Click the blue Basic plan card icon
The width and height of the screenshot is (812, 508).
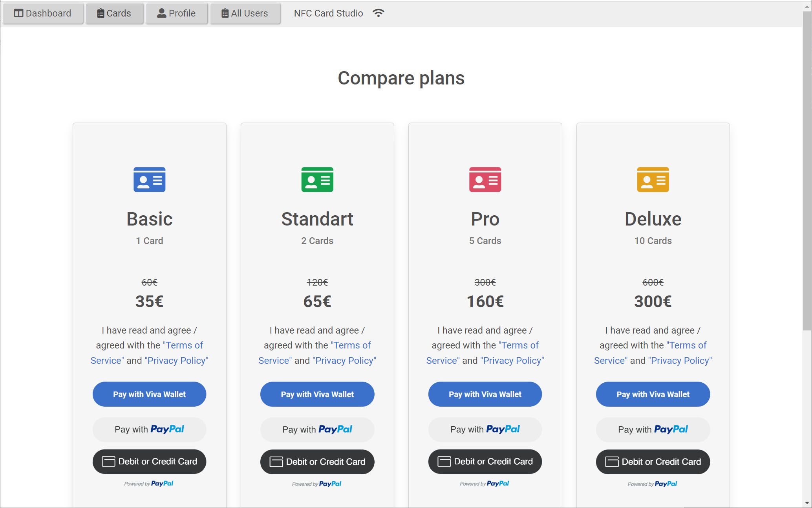click(x=149, y=180)
